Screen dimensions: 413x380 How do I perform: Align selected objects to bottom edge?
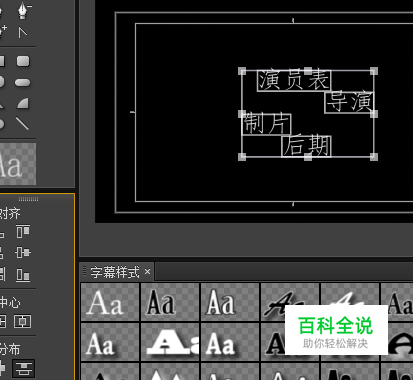click(x=23, y=275)
